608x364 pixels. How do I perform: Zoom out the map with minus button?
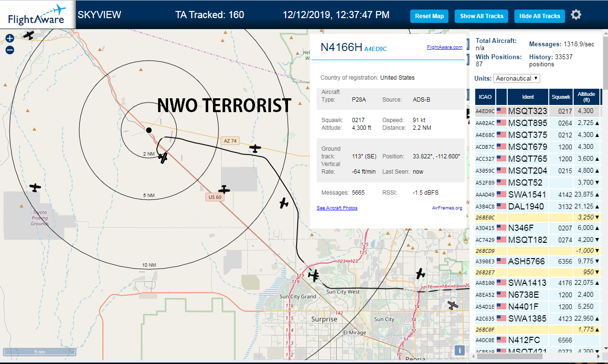point(10,50)
